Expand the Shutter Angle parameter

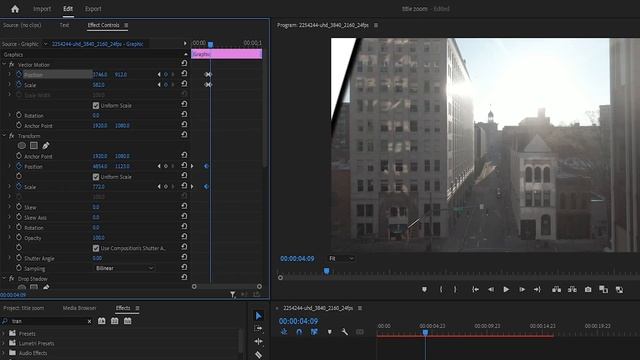tap(10, 258)
